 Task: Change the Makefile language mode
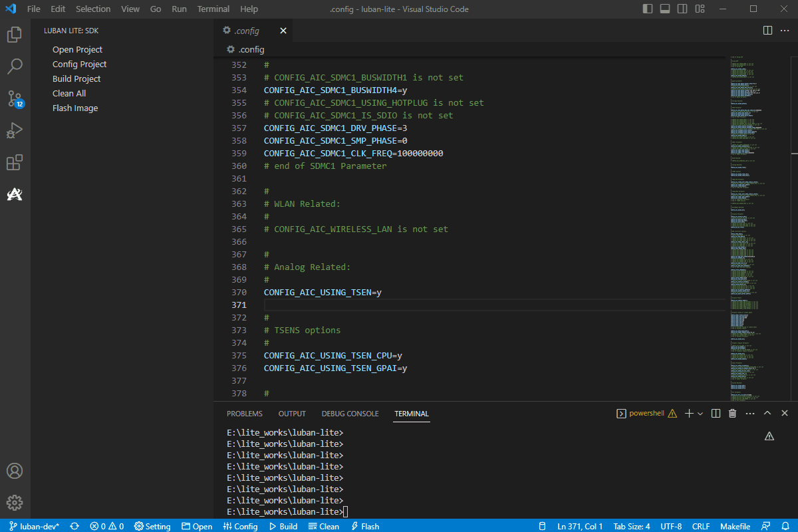(x=735, y=526)
